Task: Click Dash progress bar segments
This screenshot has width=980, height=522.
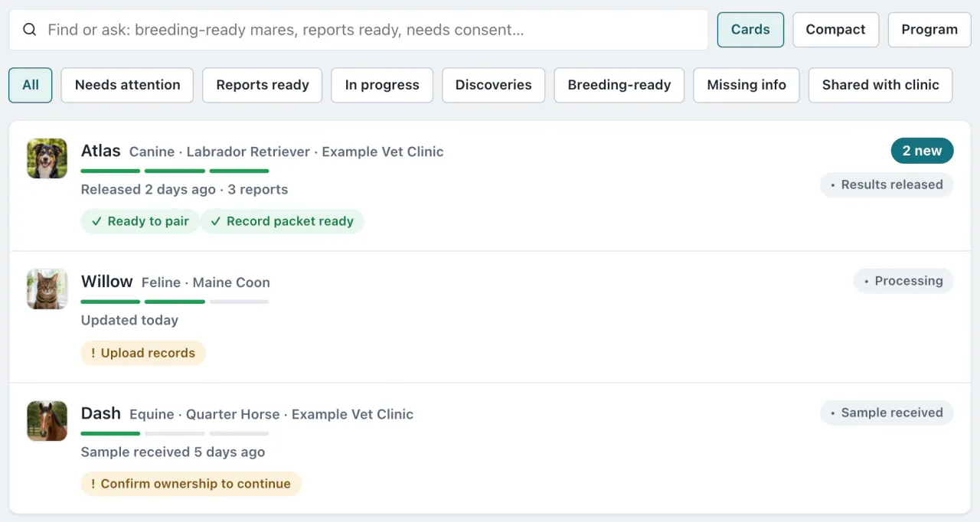Action: click(x=175, y=433)
